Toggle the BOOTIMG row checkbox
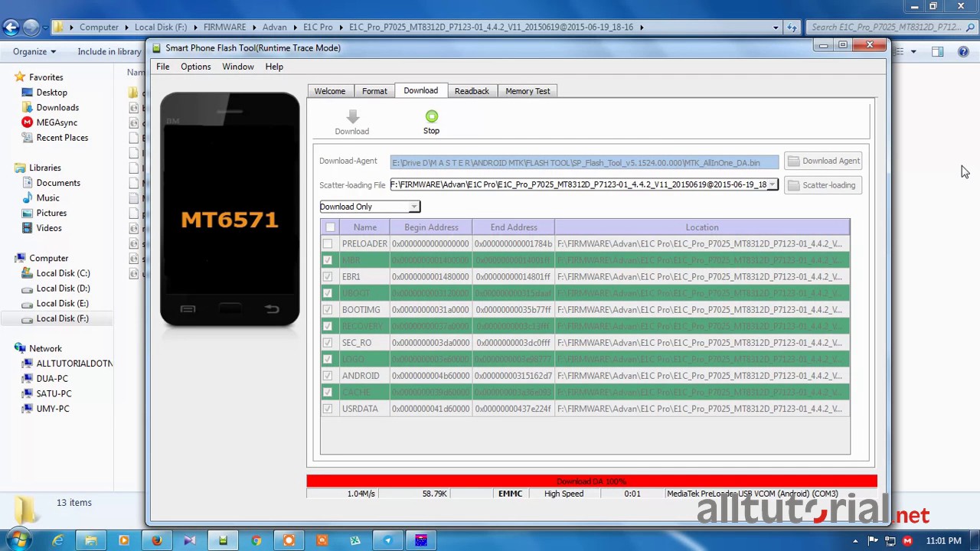980x551 pixels. click(328, 310)
